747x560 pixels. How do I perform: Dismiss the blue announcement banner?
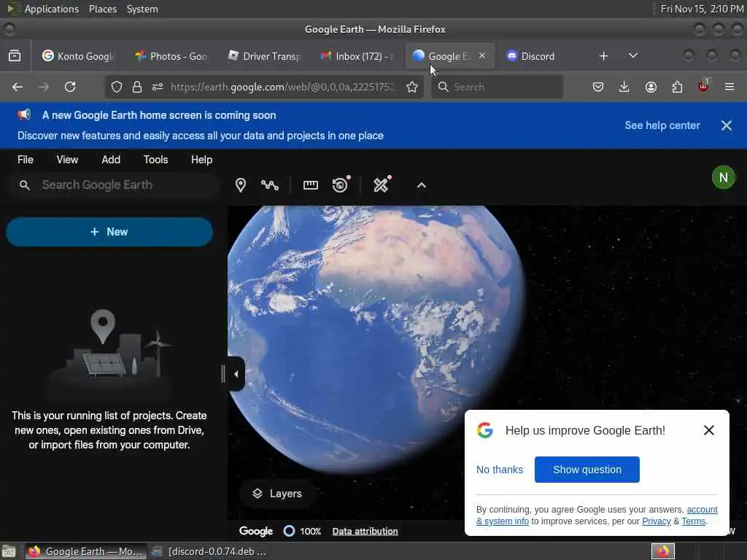(x=726, y=125)
